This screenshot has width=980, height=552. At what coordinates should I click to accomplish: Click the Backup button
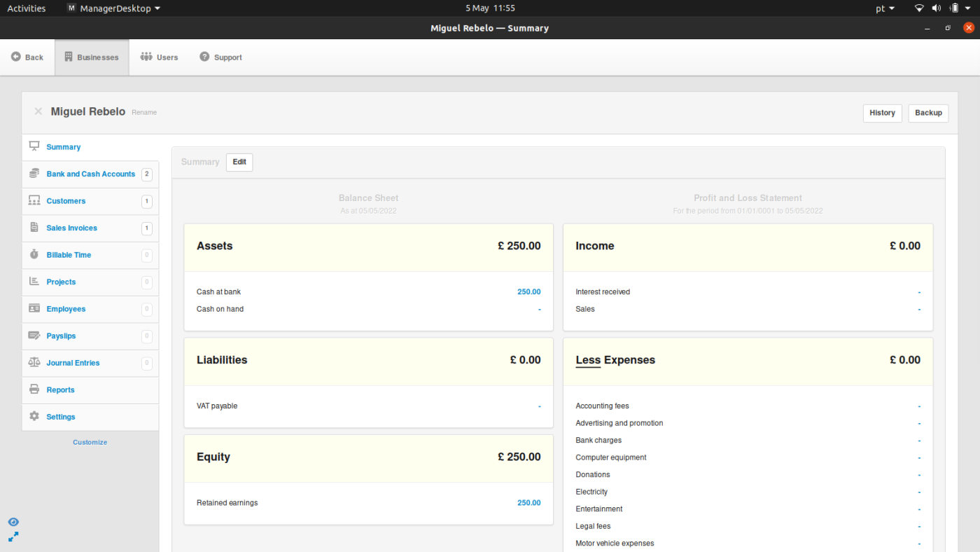pos(927,113)
